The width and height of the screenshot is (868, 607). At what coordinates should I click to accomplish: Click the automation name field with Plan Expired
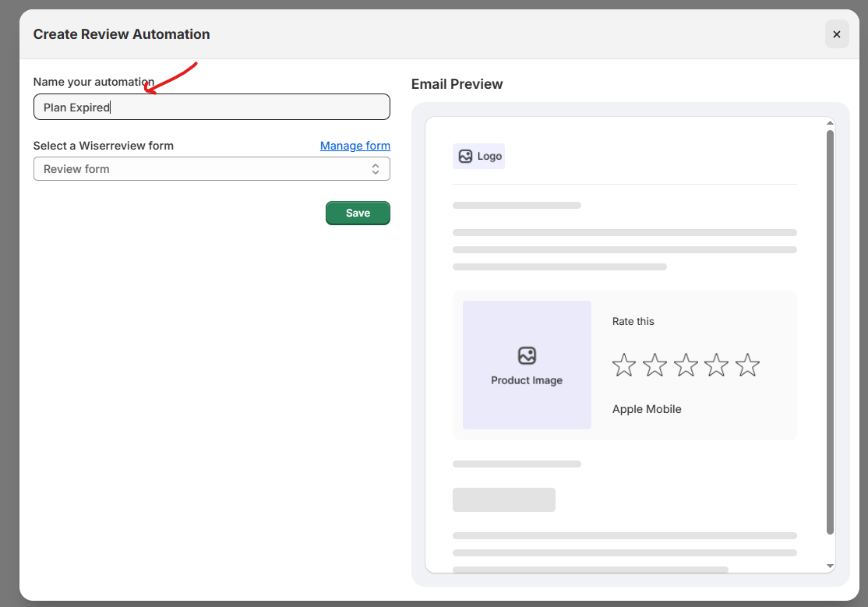(211, 108)
